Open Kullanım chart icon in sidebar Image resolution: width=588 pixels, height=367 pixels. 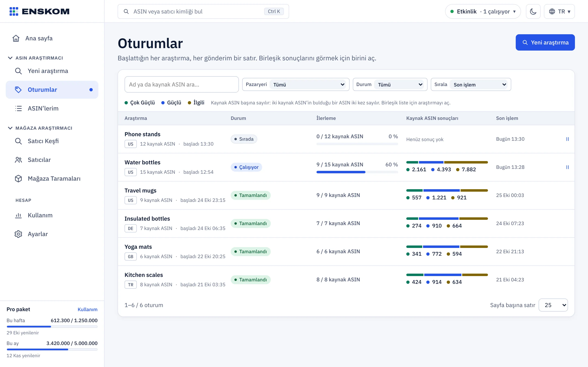click(x=18, y=215)
